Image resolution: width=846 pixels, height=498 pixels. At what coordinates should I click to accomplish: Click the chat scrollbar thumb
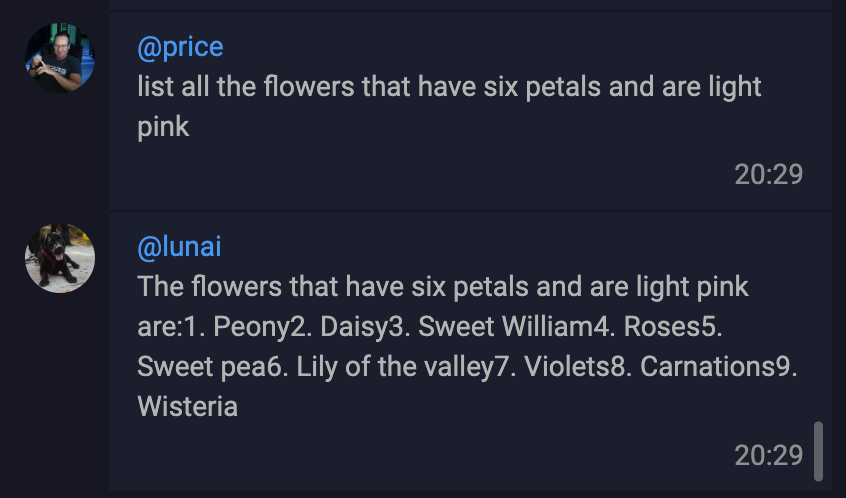pyautogui.click(x=818, y=451)
